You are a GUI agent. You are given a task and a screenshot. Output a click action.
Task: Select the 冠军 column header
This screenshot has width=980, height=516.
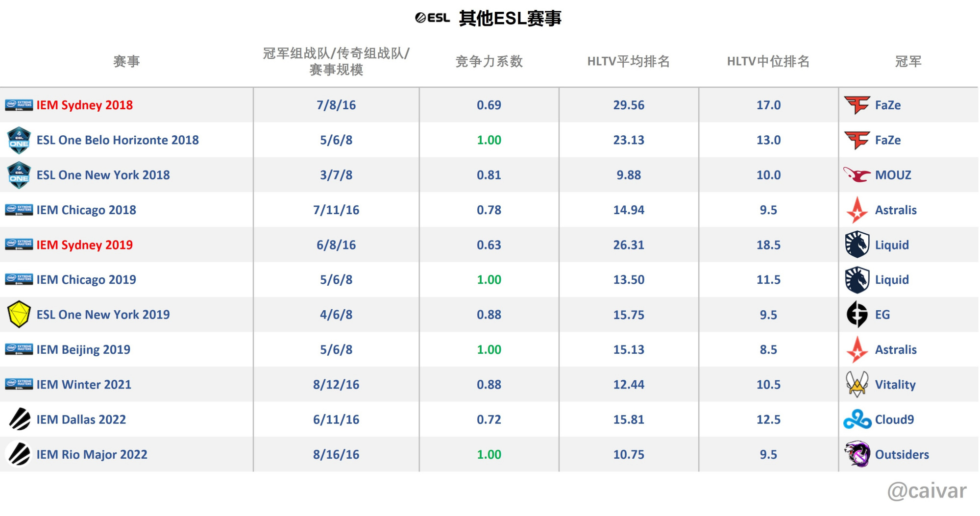908,61
